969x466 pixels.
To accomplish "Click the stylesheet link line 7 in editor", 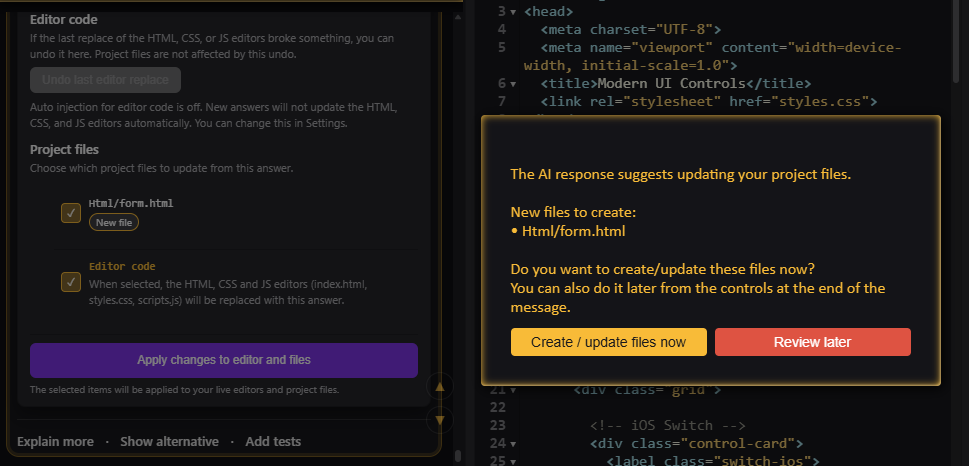I will (x=709, y=101).
